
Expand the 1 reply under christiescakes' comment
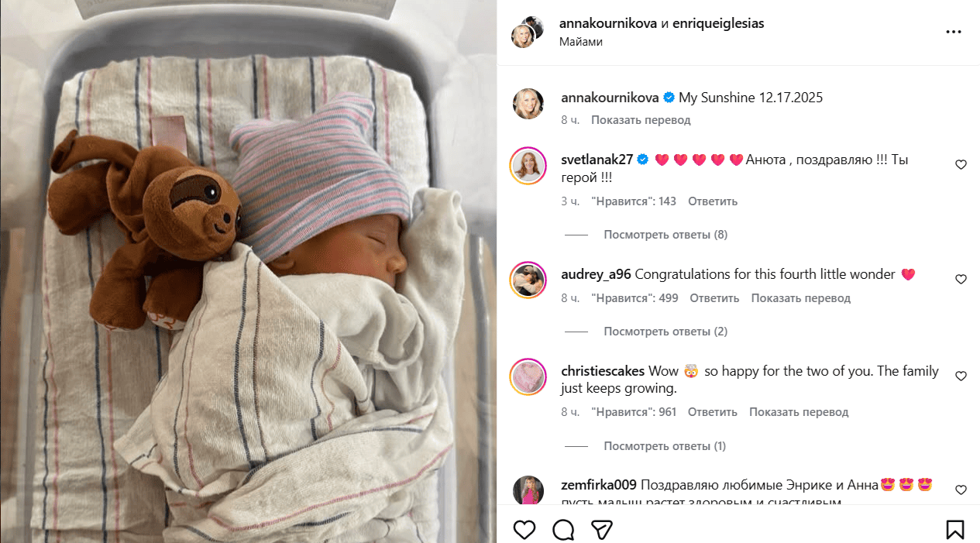click(665, 446)
